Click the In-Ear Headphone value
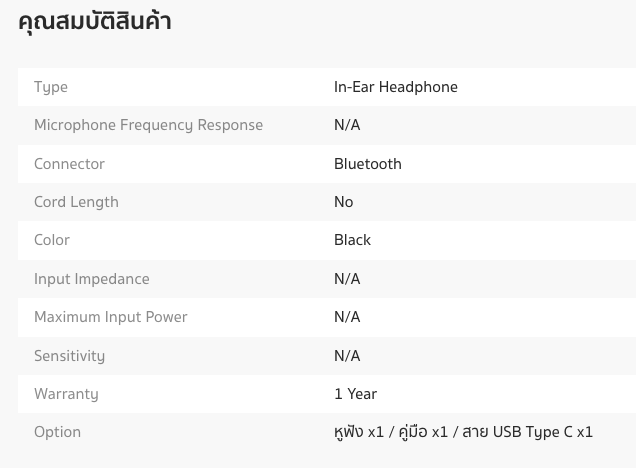 coord(395,87)
